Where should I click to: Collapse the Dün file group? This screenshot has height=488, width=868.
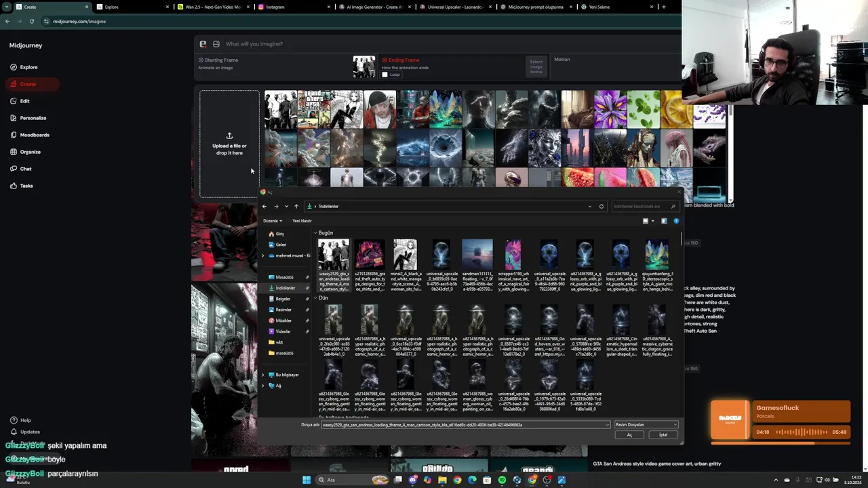(315, 298)
